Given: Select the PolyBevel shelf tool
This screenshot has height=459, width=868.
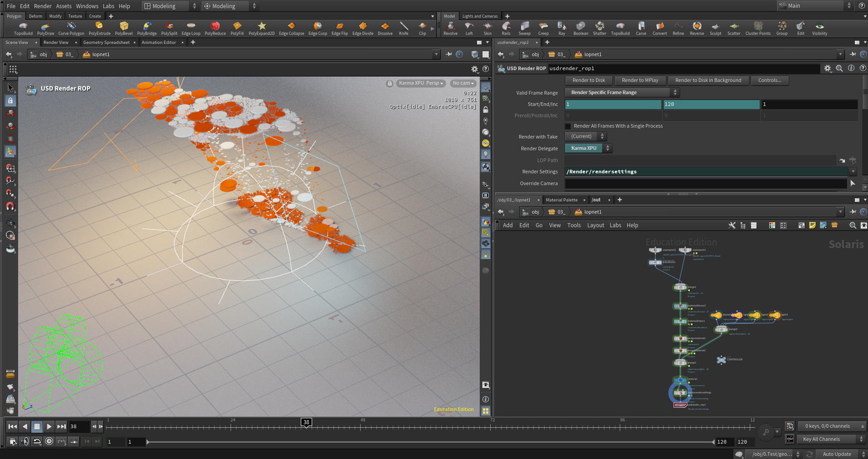Looking at the screenshot, I should coord(124,29).
